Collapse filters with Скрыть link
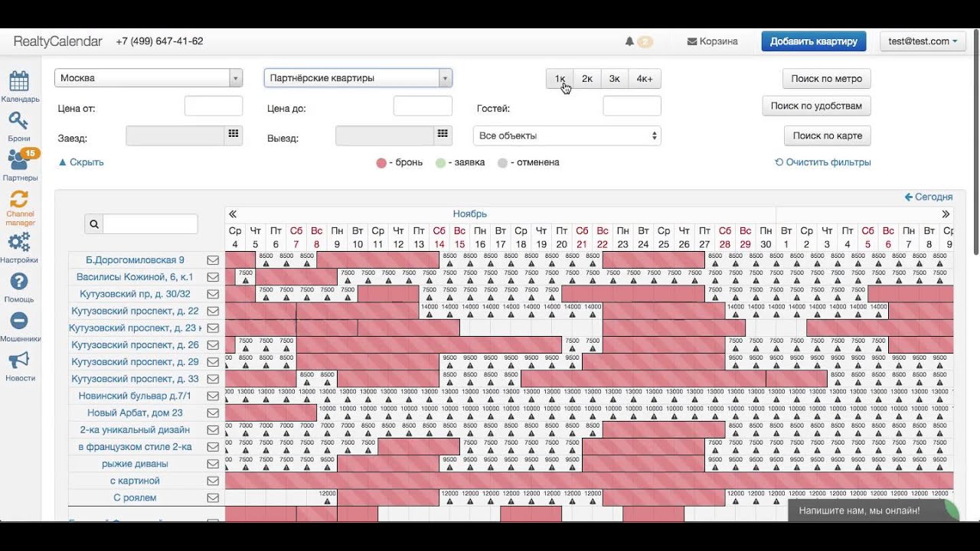This screenshot has width=980, height=551. coord(81,162)
